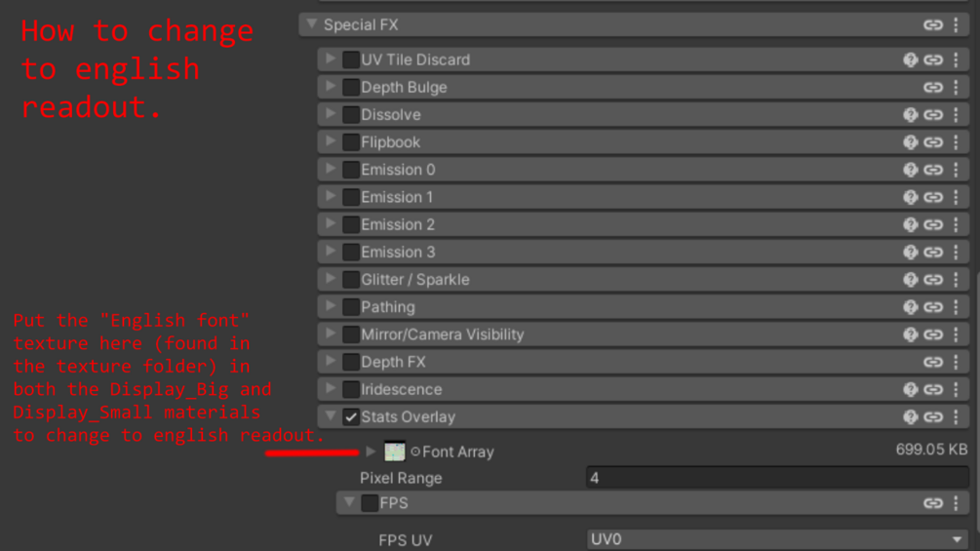This screenshot has height=551, width=980.
Task: Click link icon in Special FX header
Action: coord(933,24)
